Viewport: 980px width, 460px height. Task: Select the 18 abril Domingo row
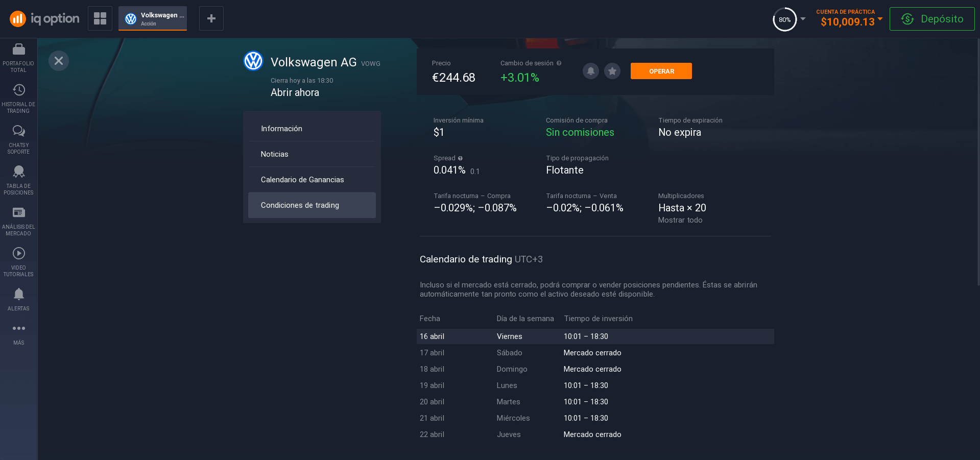pos(595,369)
